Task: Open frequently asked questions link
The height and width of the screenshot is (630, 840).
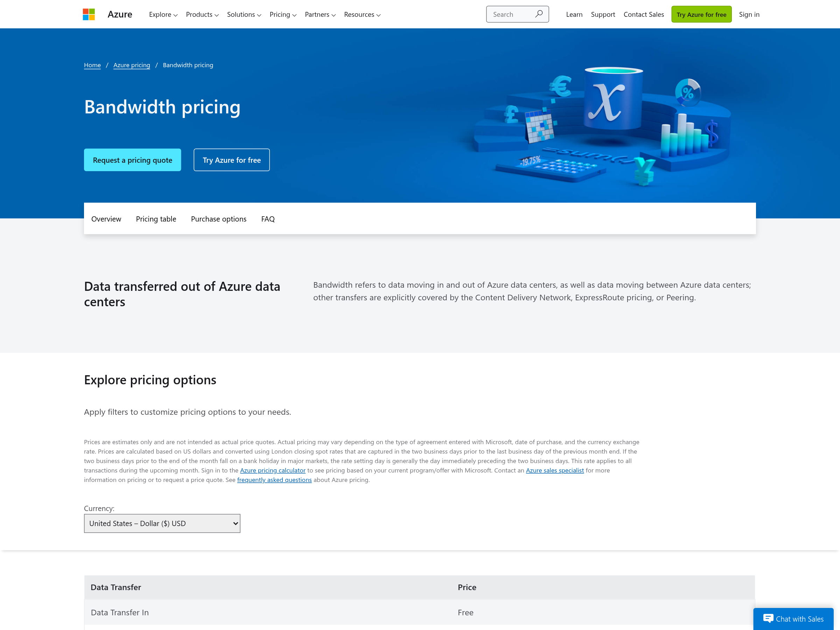Action: tap(274, 479)
